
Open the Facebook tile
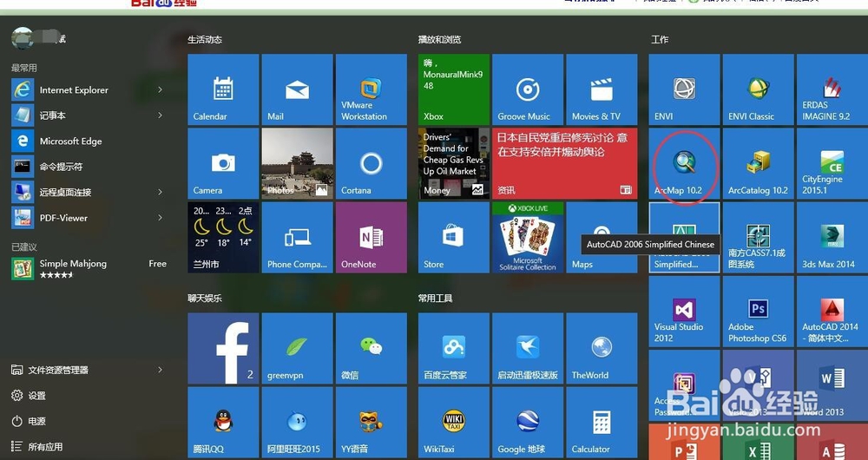pos(223,349)
